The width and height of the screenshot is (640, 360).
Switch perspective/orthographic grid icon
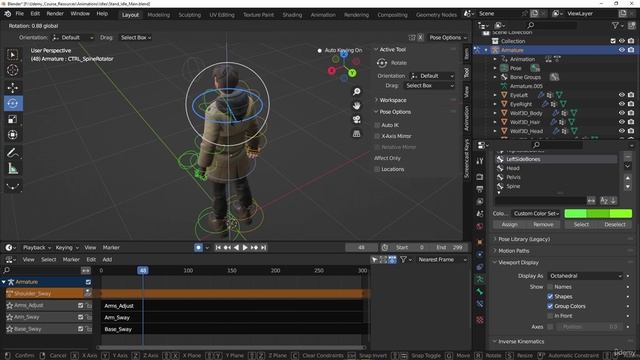click(x=356, y=134)
